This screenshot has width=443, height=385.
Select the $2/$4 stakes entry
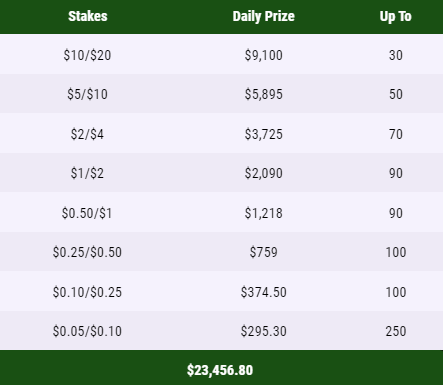click(87, 134)
